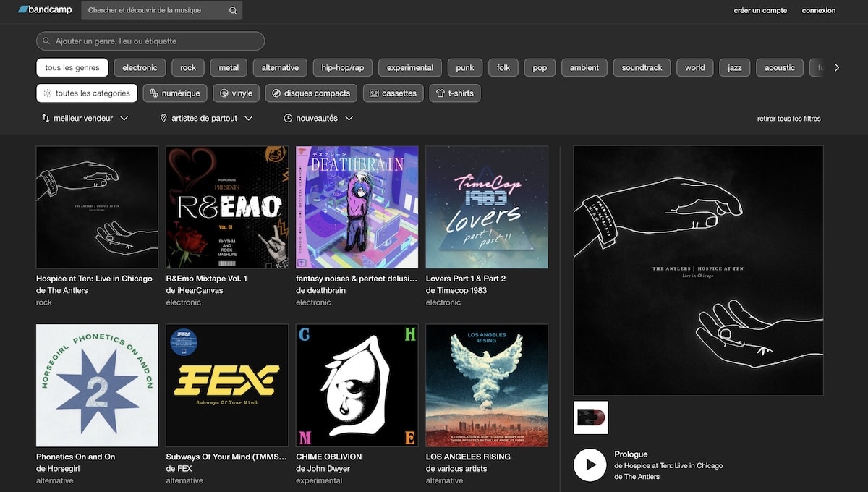Focus the genre, lieu ou étiquette field

[x=150, y=41]
